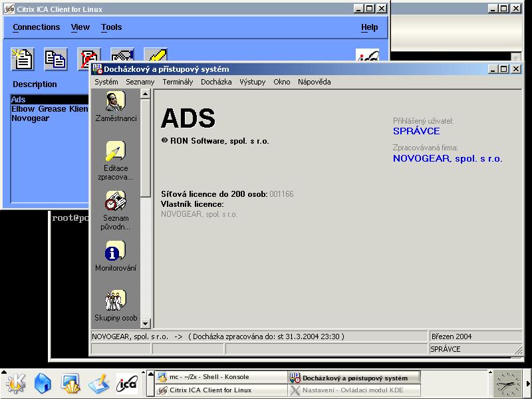
Task: Open the Terminály menu
Action: pos(178,82)
